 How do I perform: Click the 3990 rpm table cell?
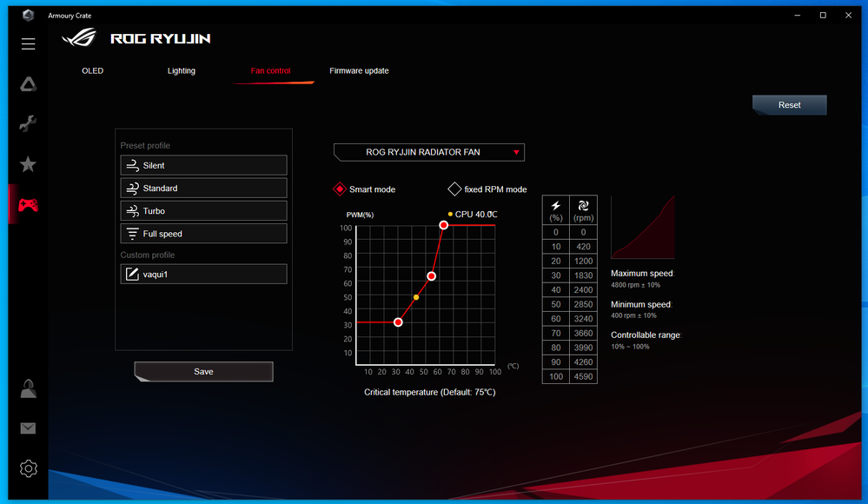[584, 348]
